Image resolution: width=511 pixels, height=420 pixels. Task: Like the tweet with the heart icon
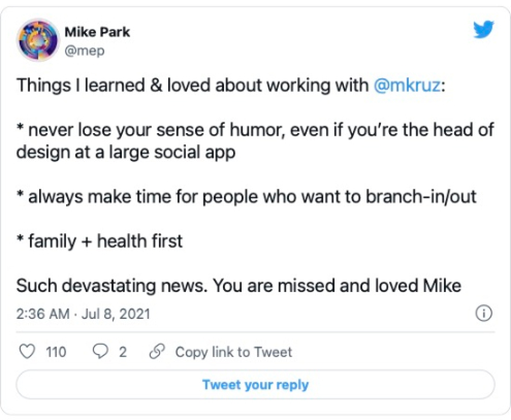[x=26, y=352]
